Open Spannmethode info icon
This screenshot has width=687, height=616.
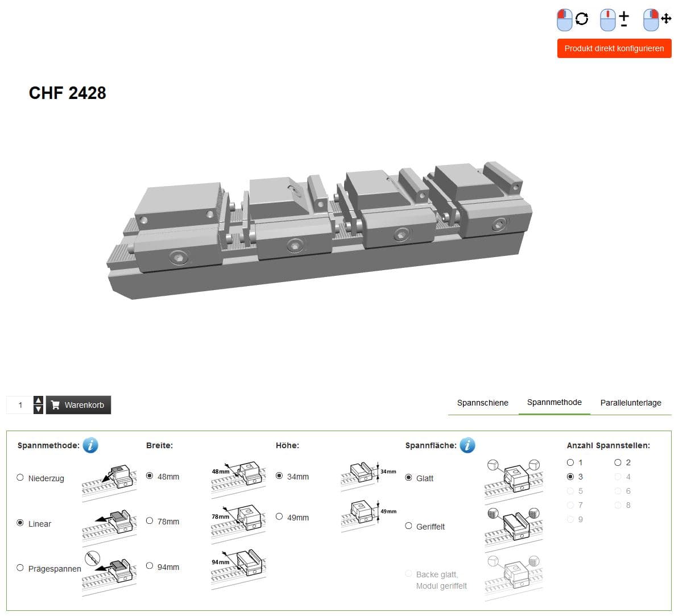90,445
